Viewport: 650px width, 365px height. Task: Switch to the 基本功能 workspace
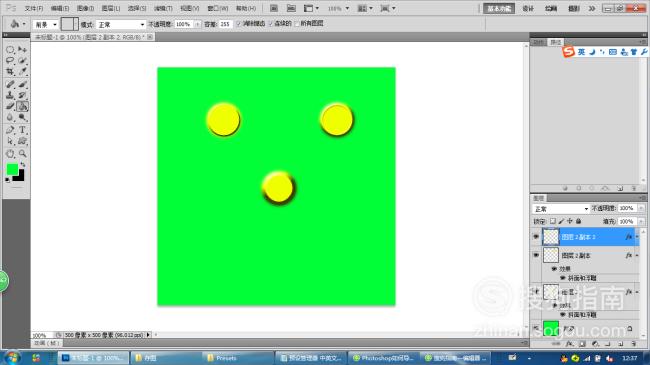[499, 8]
